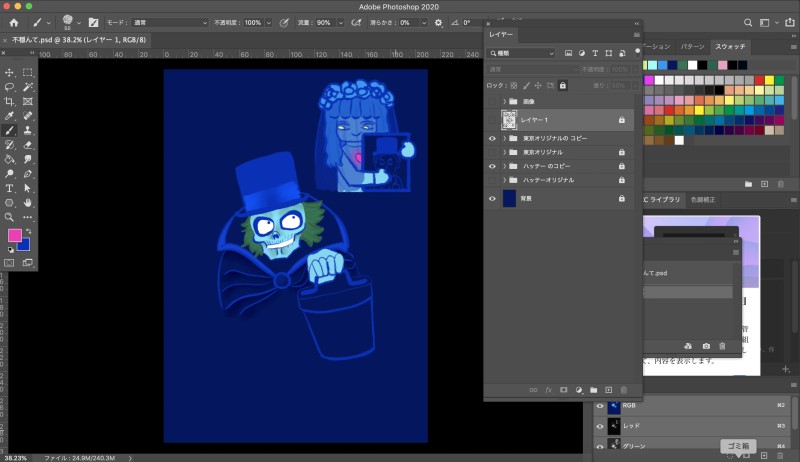Expand the 画像 layer group
This screenshot has width=800, height=462.
[505, 101]
